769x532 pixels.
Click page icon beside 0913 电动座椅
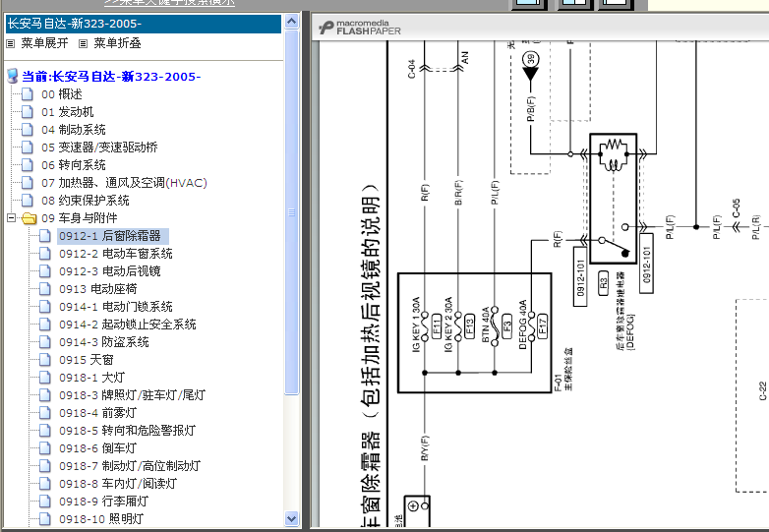pyautogui.click(x=45, y=289)
